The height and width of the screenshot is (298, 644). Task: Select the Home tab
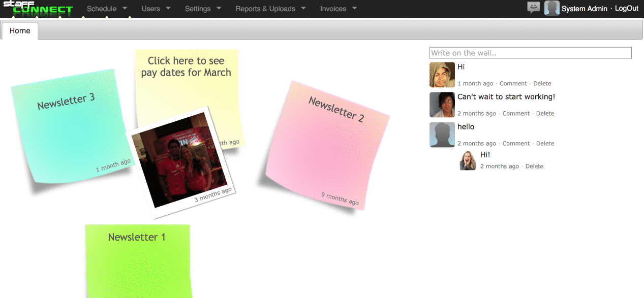[20, 31]
